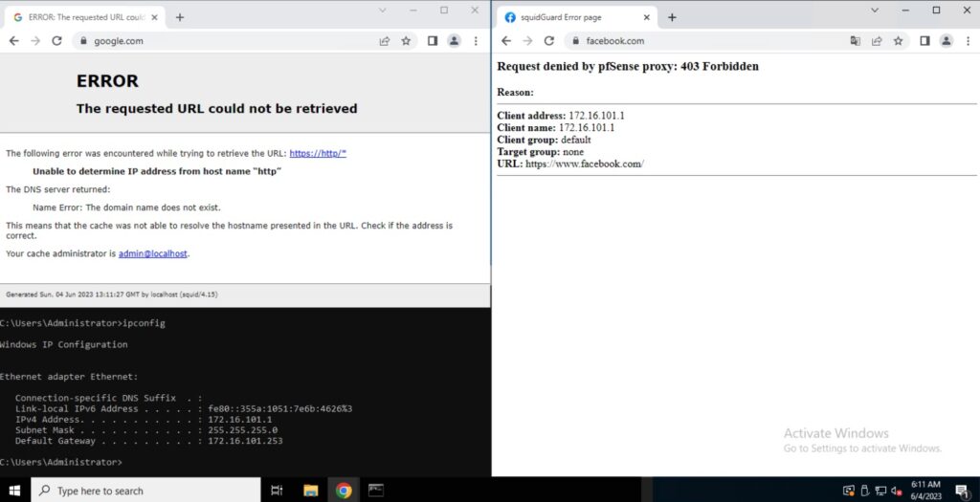Image resolution: width=980 pixels, height=502 pixels.
Task: Open the https://http/* link
Action: point(318,153)
